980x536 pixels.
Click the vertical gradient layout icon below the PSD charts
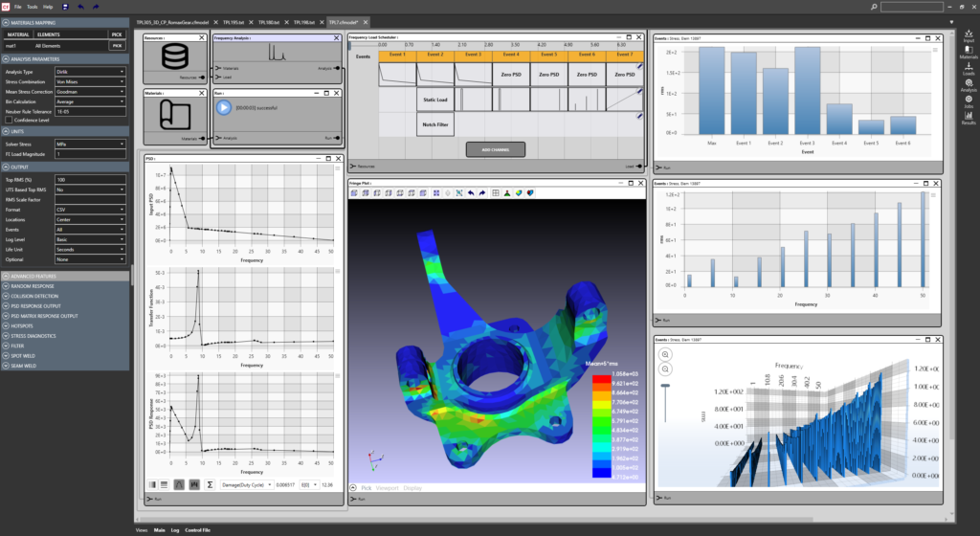click(152, 484)
